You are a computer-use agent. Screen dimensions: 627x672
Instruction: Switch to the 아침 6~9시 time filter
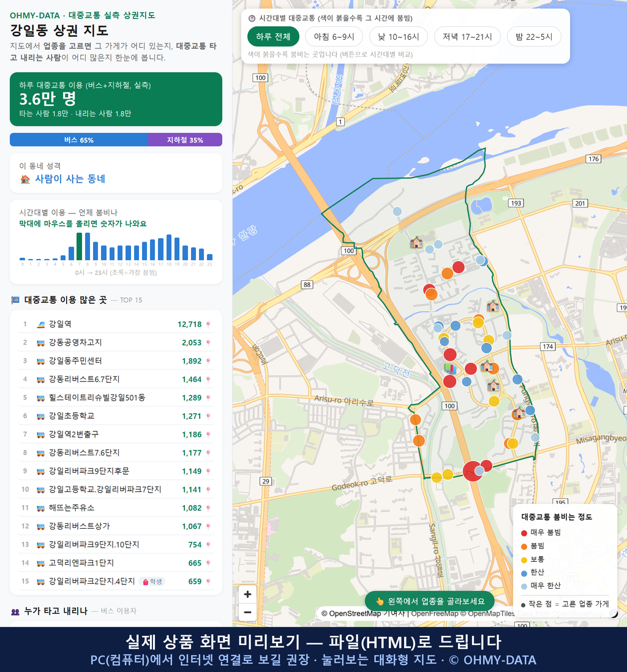pyautogui.click(x=334, y=37)
